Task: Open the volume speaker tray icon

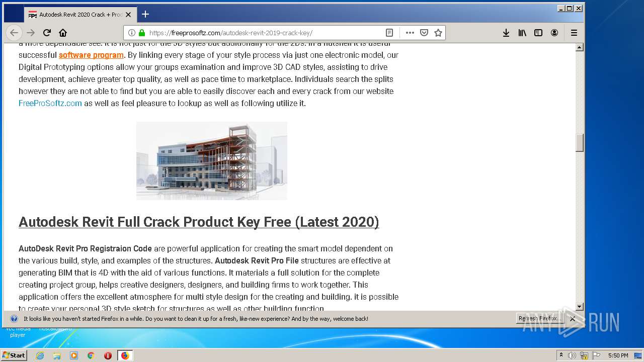Action: pyautogui.click(x=572, y=355)
